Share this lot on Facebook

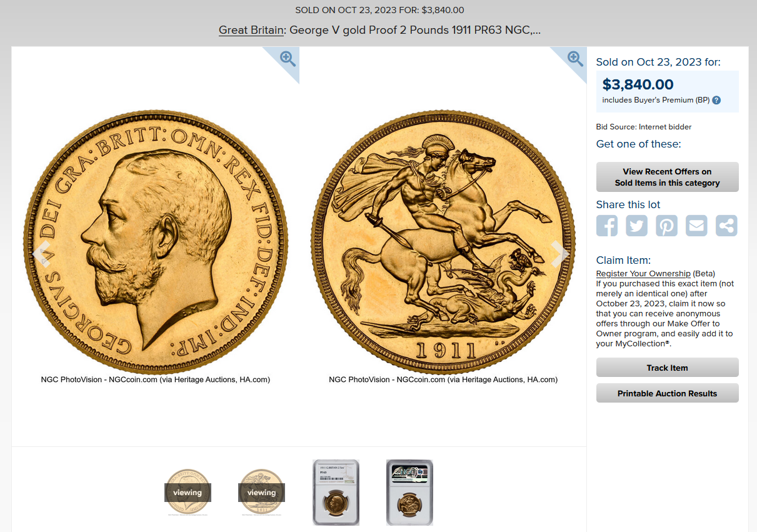click(x=607, y=226)
